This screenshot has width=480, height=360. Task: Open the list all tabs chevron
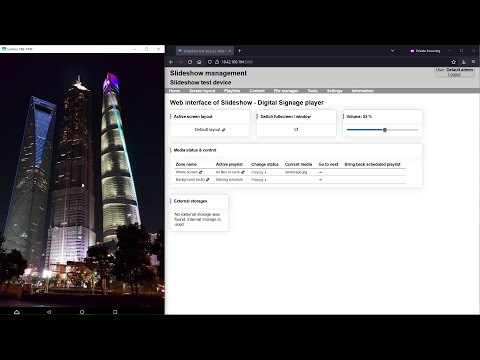tap(392, 51)
